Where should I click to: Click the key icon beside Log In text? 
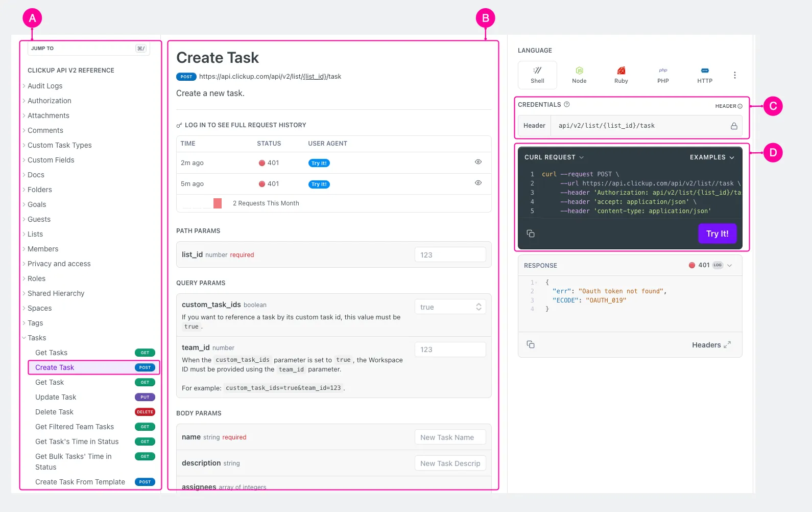point(179,125)
